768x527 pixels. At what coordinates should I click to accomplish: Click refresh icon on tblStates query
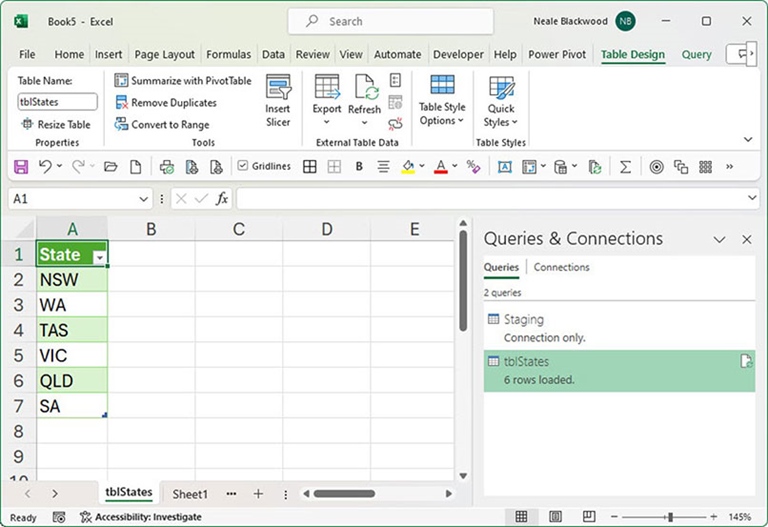tap(746, 361)
